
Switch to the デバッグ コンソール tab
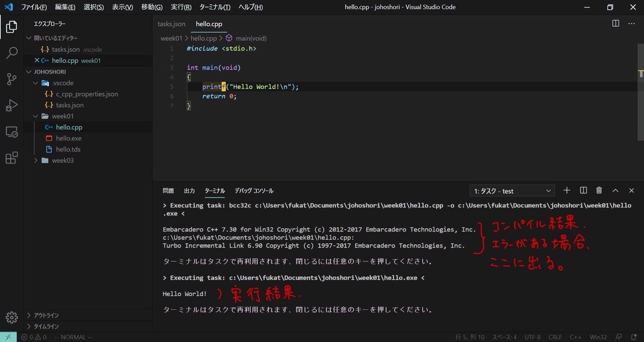(254, 191)
